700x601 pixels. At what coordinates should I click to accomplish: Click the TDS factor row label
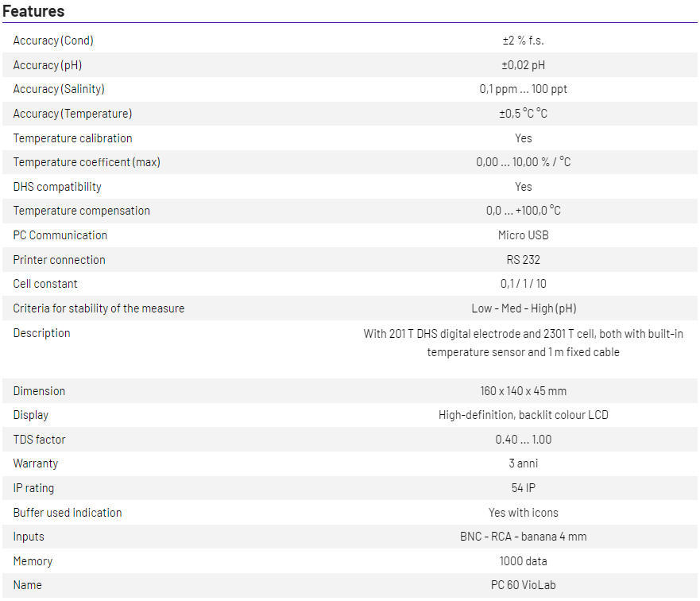click(39, 440)
